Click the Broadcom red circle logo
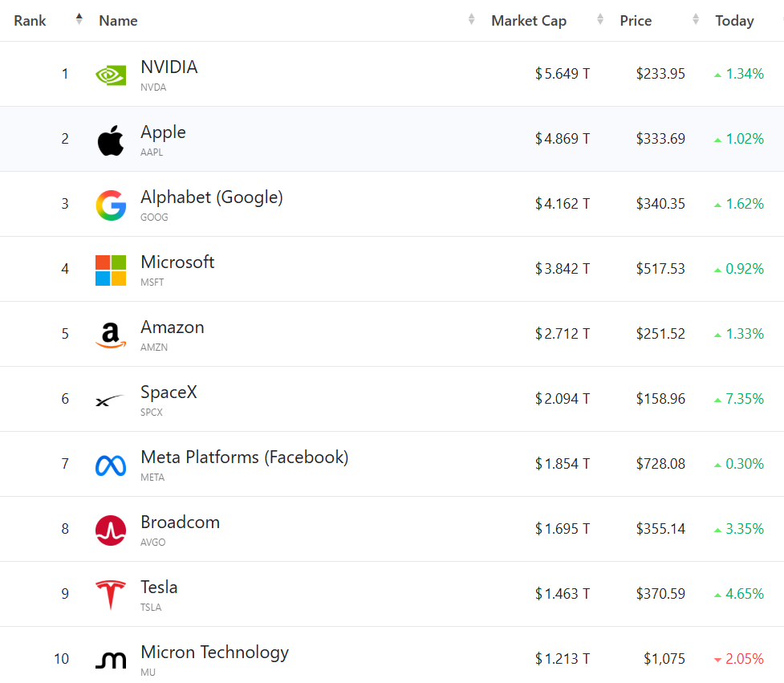Viewport: 784px width, 683px height. pyautogui.click(x=111, y=531)
